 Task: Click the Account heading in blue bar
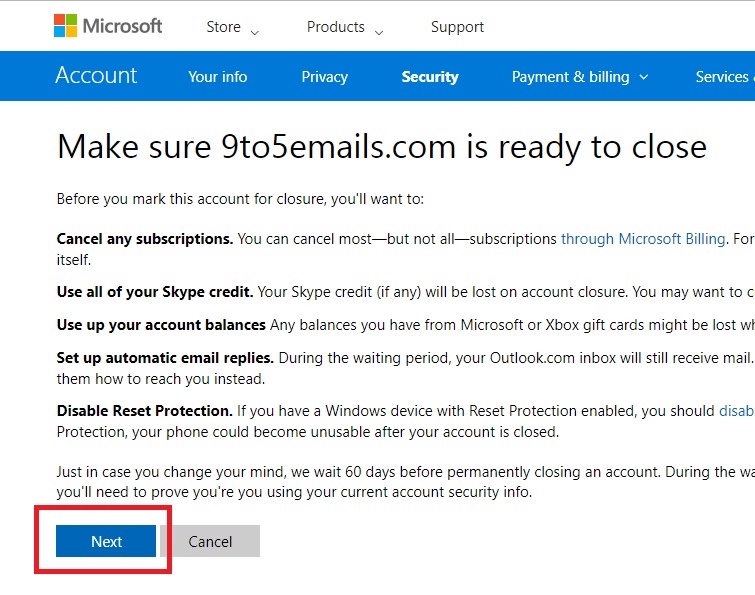[x=96, y=76]
